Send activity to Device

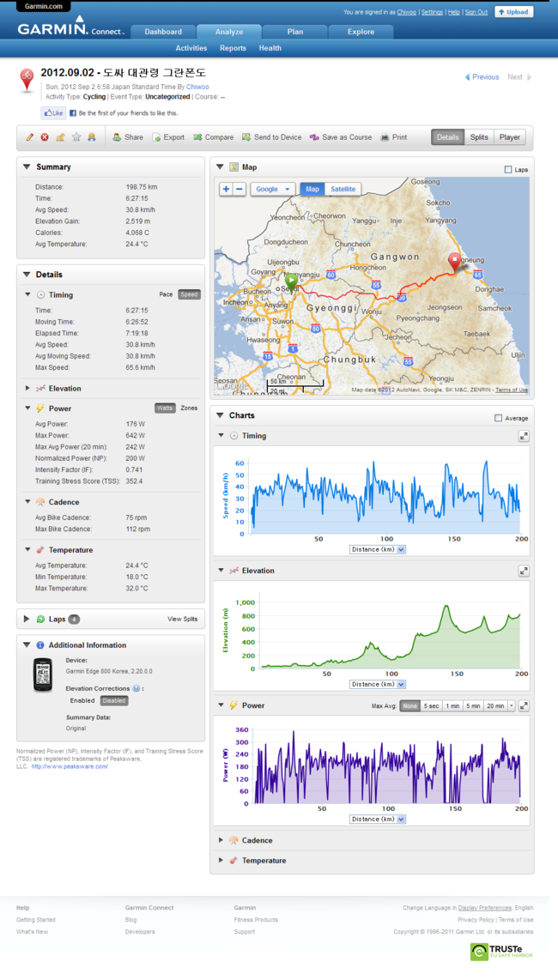click(271, 137)
